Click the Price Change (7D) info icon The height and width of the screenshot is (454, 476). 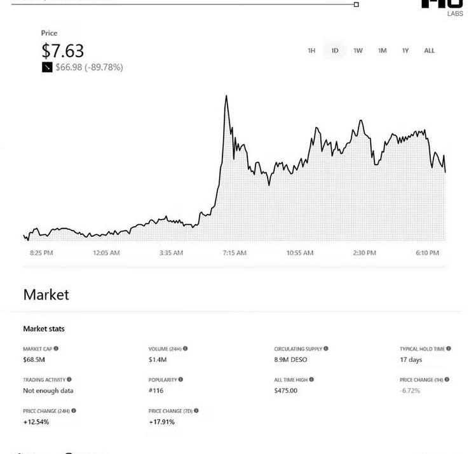click(x=196, y=411)
